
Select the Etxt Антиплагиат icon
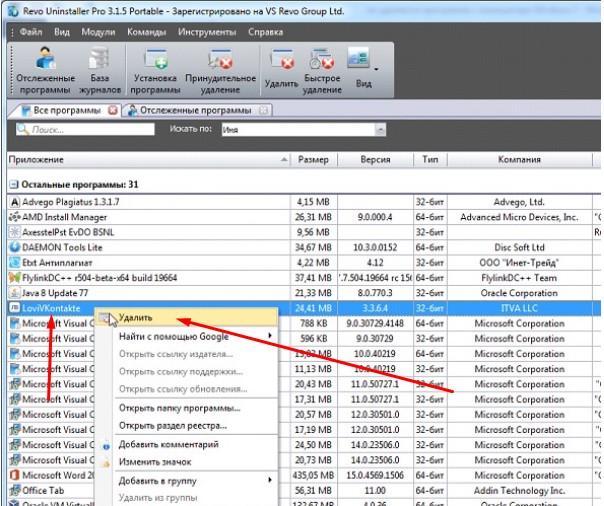[x=14, y=263]
